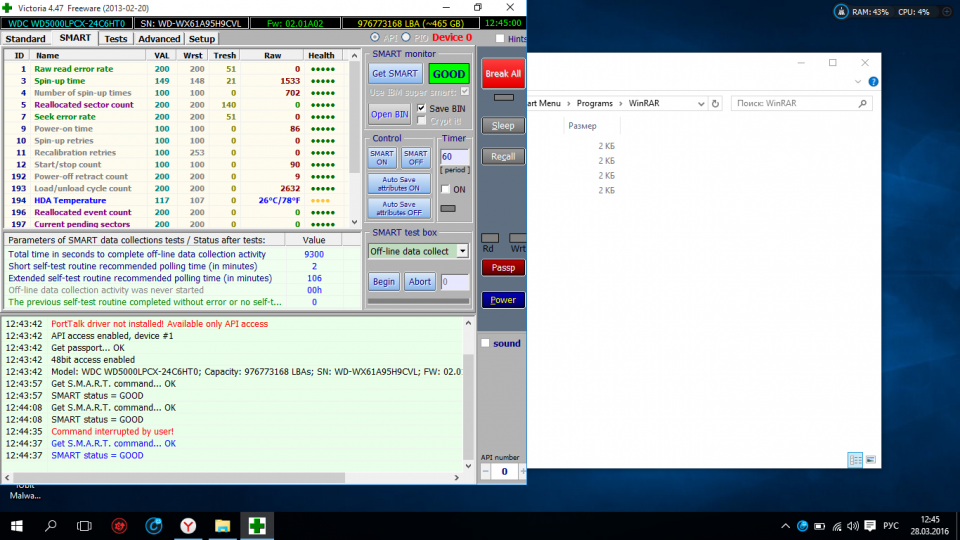Image resolution: width=960 pixels, height=540 pixels.
Task: Switch to the Tests tab
Action: pos(116,39)
